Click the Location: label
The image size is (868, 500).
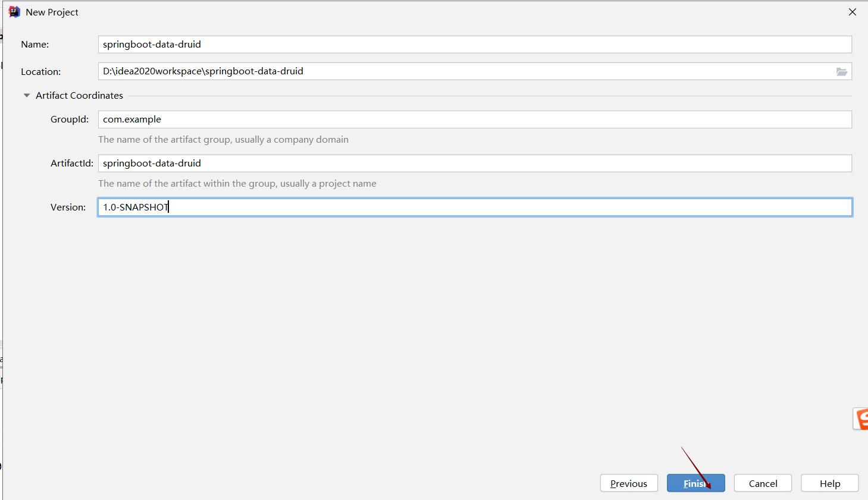(x=41, y=72)
